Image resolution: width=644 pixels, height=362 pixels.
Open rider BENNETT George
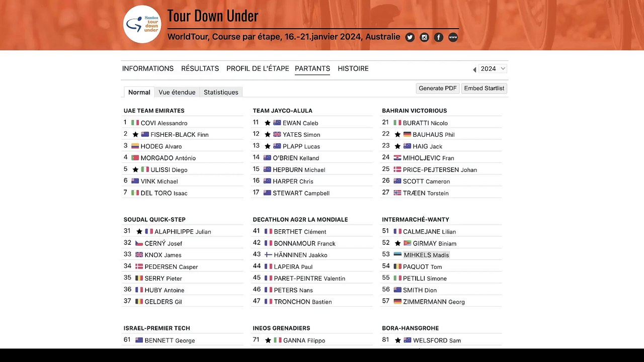click(x=170, y=340)
